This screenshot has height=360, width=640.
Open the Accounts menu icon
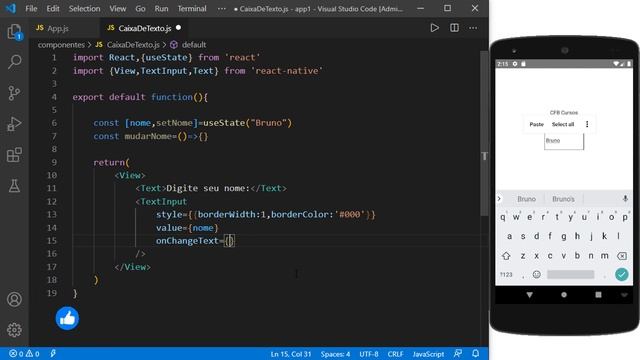[14, 299]
